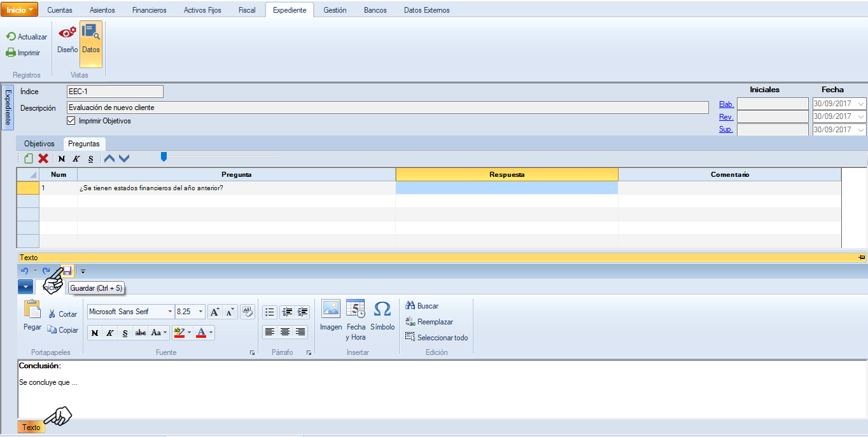Click the zoom slider handle above the grid
868x437 pixels.
point(164,156)
